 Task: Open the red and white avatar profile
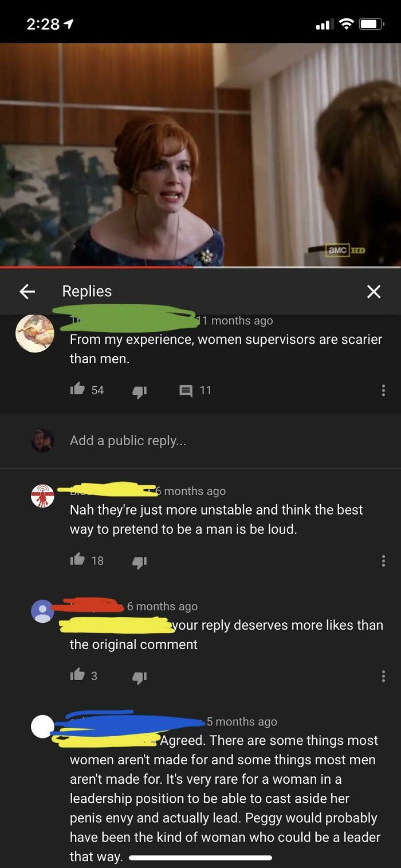(42, 496)
